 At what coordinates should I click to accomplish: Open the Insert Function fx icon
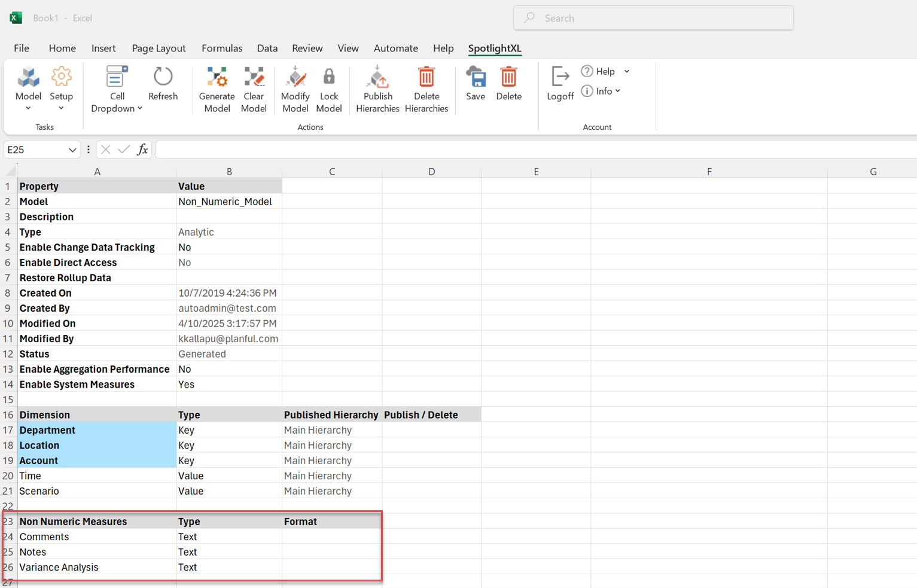pos(142,150)
